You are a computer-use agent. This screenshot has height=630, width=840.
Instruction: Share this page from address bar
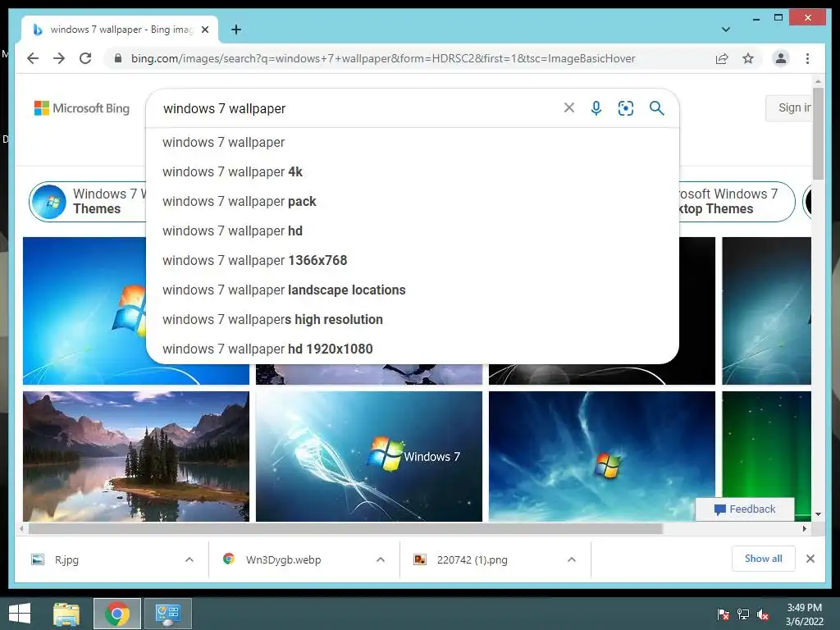click(722, 58)
